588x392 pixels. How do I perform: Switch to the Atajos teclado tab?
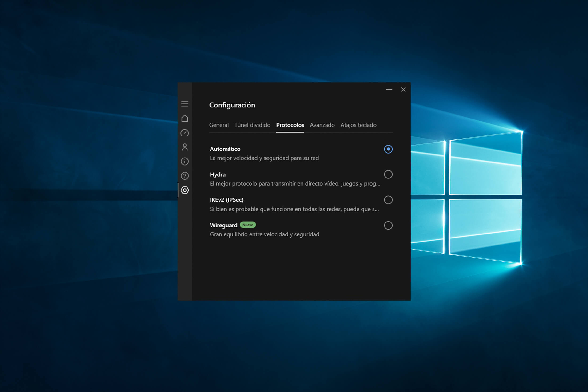(358, 125)
